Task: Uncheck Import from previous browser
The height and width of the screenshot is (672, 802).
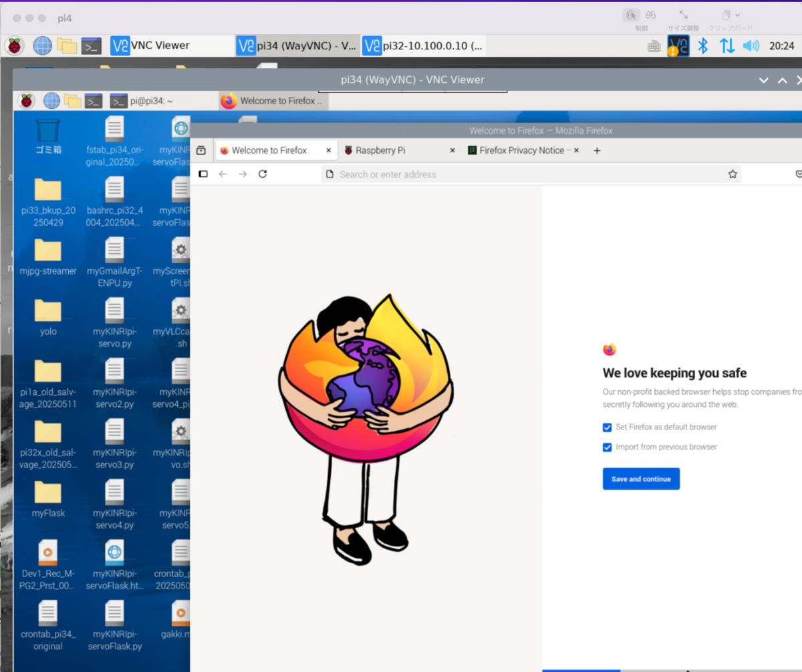Action: point(608,448)
